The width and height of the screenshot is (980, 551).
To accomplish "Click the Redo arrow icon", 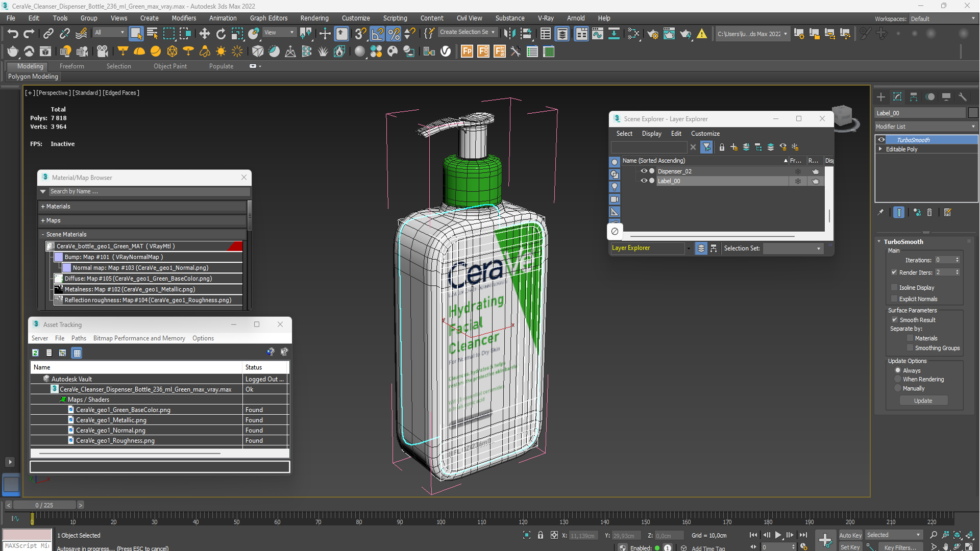I will 29,34.
